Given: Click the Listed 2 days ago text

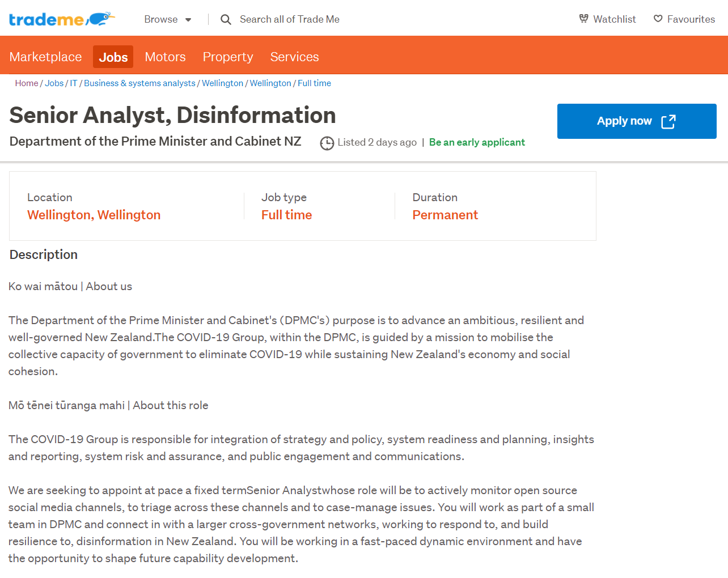Looking at the screenshot, I should click(x=377, y=142).
